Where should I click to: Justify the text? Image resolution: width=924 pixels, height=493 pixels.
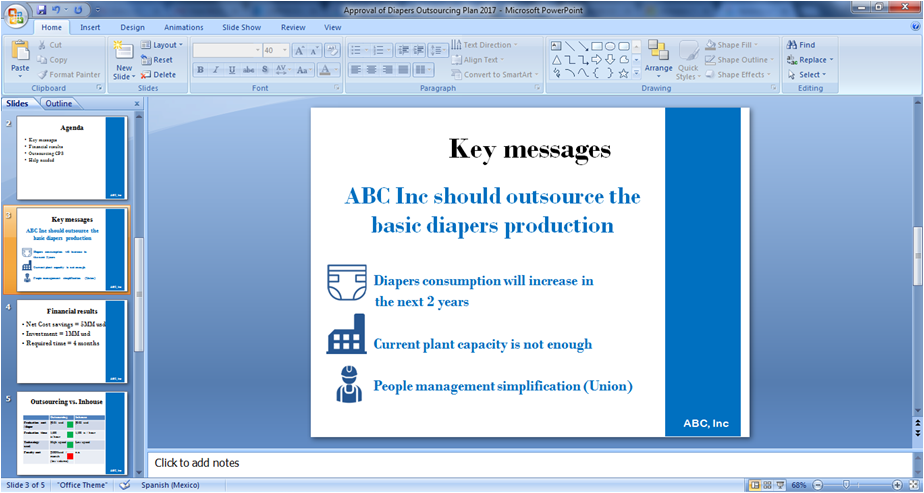[x=403, y=70]
